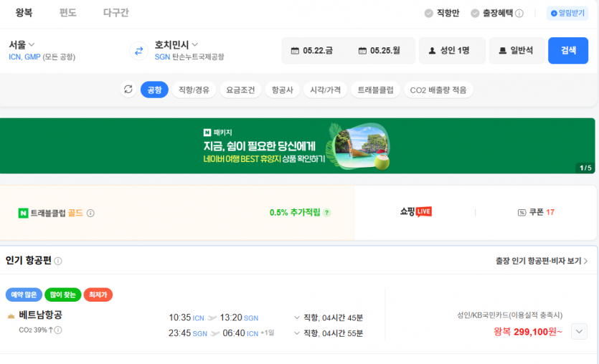Click the refresh filters icon
599x364 pixels.
128,90
